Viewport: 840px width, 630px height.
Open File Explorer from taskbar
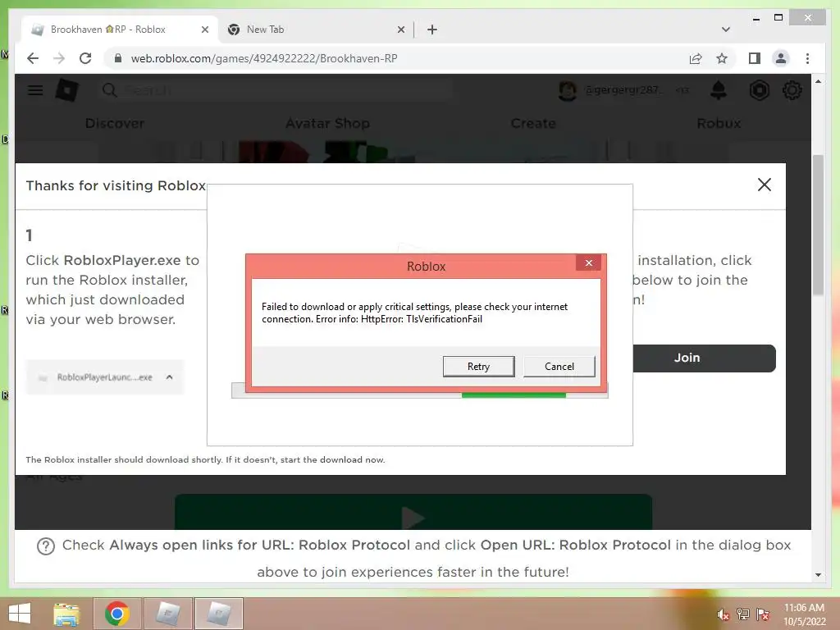[66, 614]
